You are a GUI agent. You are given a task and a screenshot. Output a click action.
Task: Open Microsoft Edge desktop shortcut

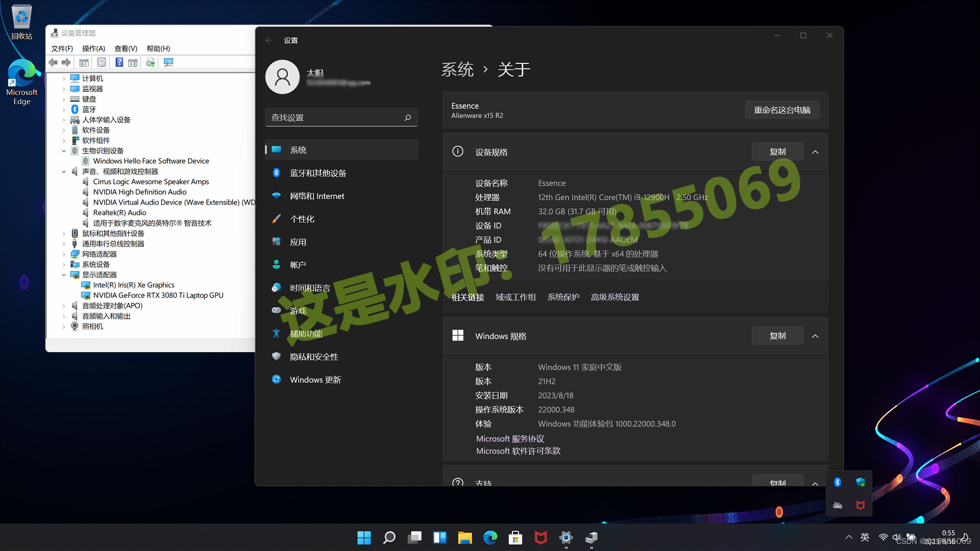(22, 82)
